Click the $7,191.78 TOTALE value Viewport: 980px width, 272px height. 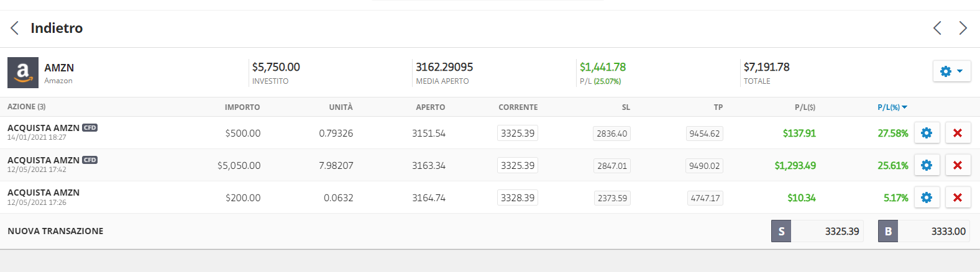point(767,66)
